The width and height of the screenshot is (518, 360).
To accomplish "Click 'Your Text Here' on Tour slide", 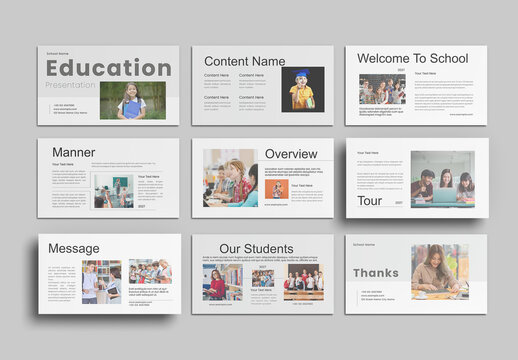I will point(368,153).
